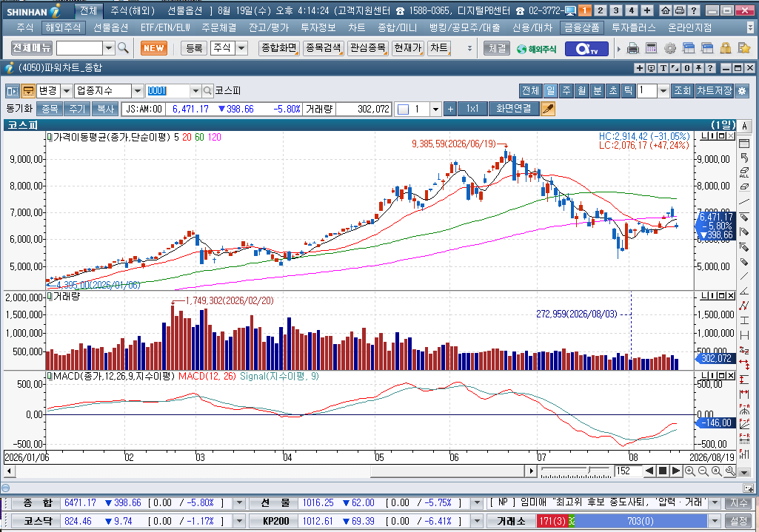759x532 pixels.
Task: Select the 주식(해외) top tab
Action: coord(133,10)
